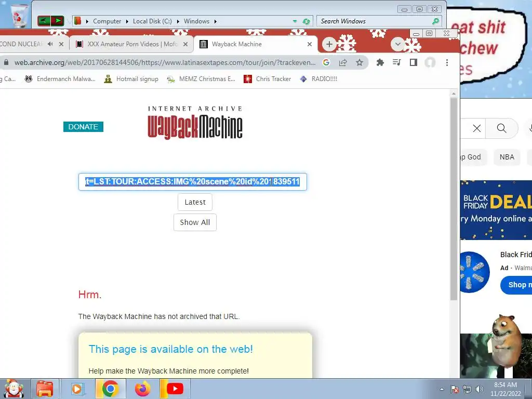Open the Endermanch Malwa... bookmark
Viewport: 532px width, 399px height.
coord(60,79)
